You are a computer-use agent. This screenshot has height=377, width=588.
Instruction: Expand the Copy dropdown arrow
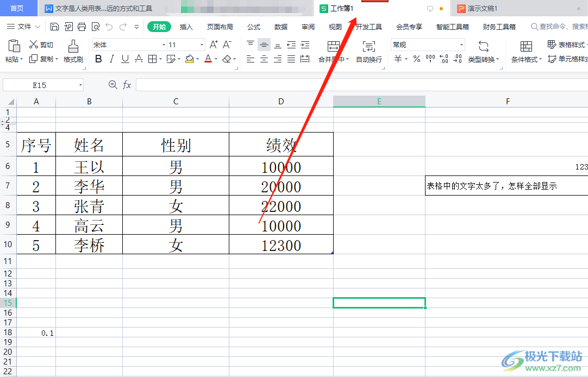(57, 59)
